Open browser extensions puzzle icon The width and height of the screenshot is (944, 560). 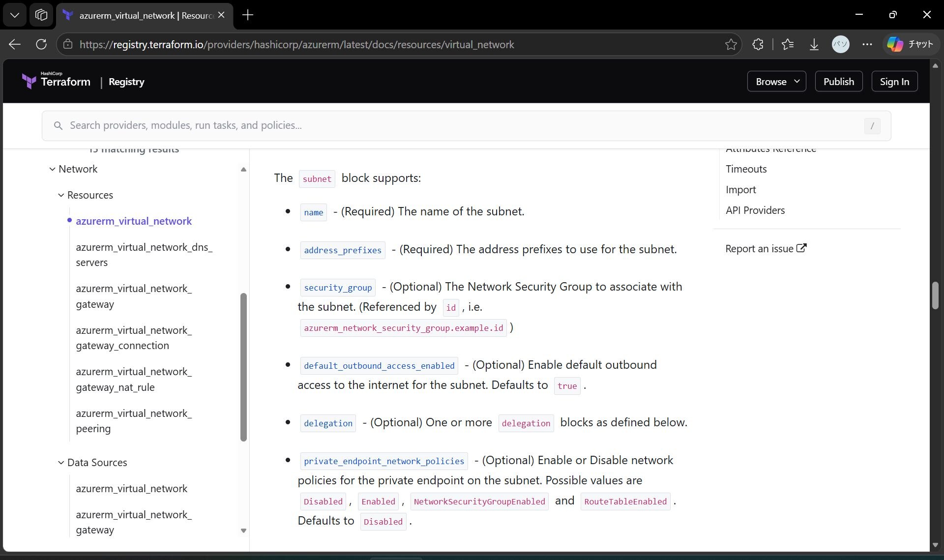pyautogui.click(x=758, y=44)
